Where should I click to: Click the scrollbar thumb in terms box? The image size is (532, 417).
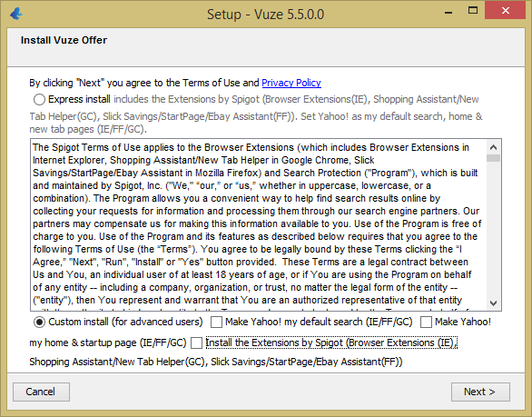(x=493, y=158)
